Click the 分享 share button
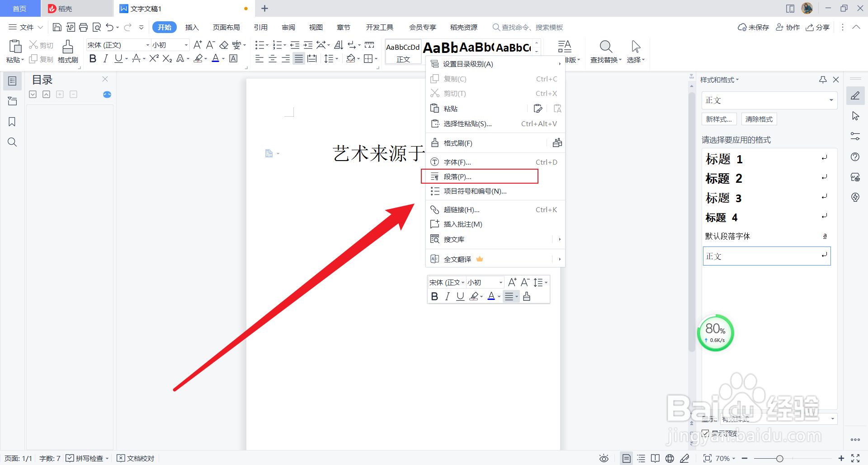The height and width of the screenshot is (465, 868). click(x=818, y=27)
